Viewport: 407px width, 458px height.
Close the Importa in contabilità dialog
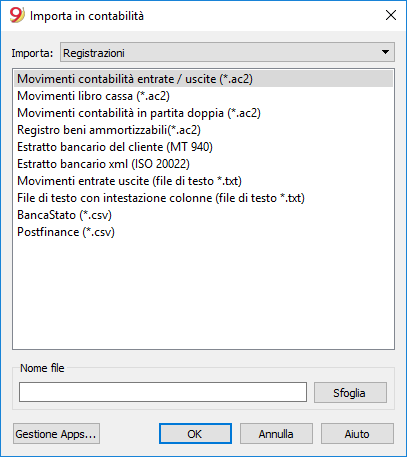pyautogui.click(x=391, y=15)
